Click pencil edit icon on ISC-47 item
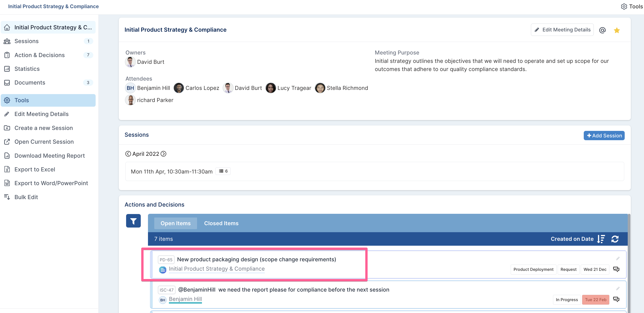 tap(617, 289)
